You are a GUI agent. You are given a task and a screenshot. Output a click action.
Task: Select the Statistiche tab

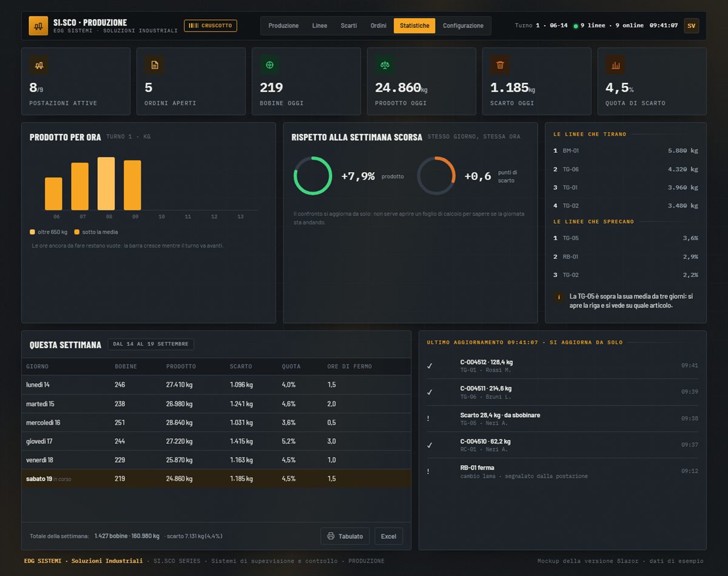click(x=414, y=26)
